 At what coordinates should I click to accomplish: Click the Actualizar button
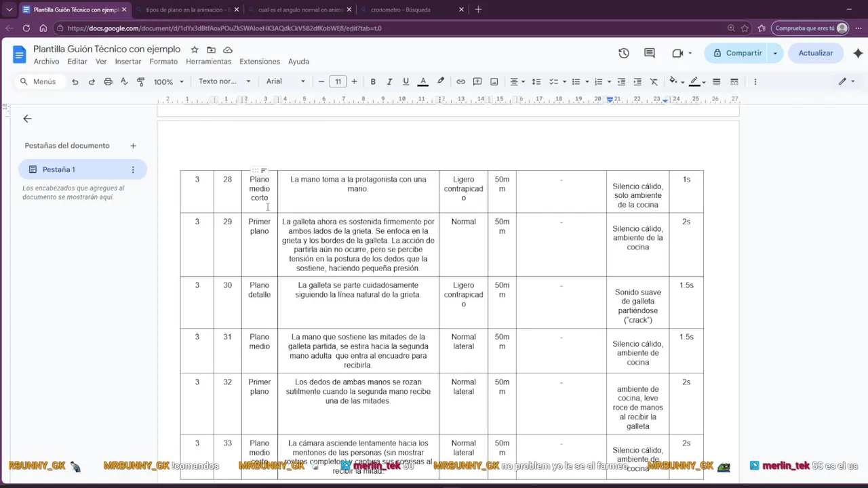(815, 53)
